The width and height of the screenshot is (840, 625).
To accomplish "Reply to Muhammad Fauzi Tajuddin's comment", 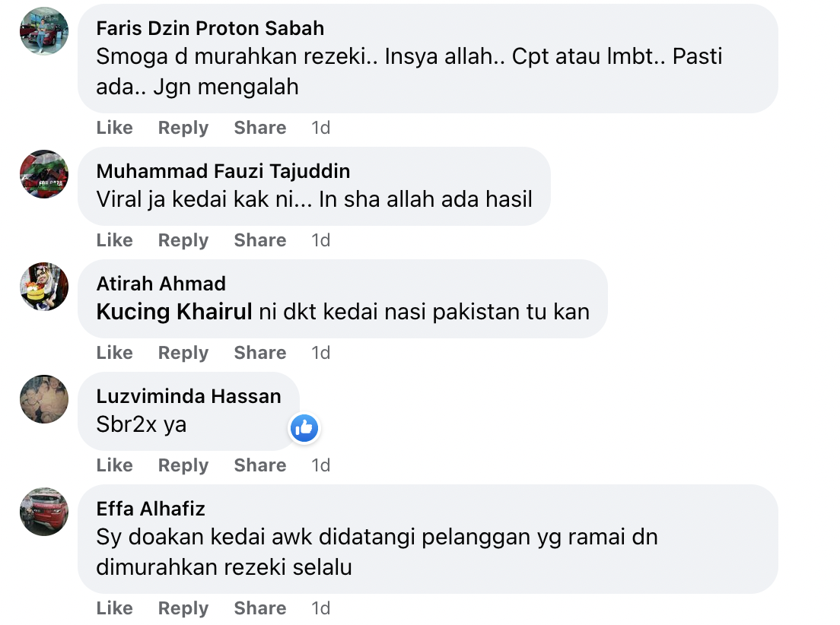I will (x=183, y=240).
